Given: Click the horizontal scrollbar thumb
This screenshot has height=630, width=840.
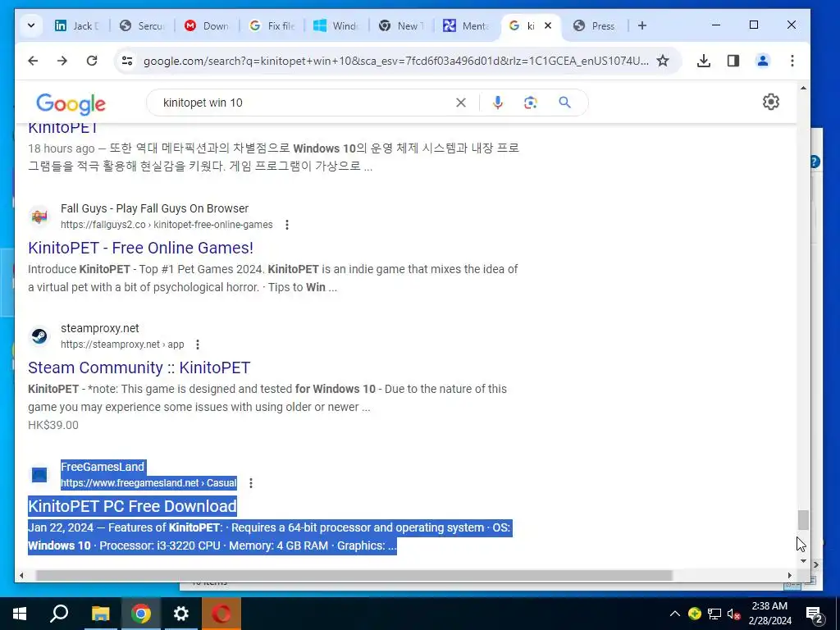Looking at the screenshot, I should tap(354, 575).
